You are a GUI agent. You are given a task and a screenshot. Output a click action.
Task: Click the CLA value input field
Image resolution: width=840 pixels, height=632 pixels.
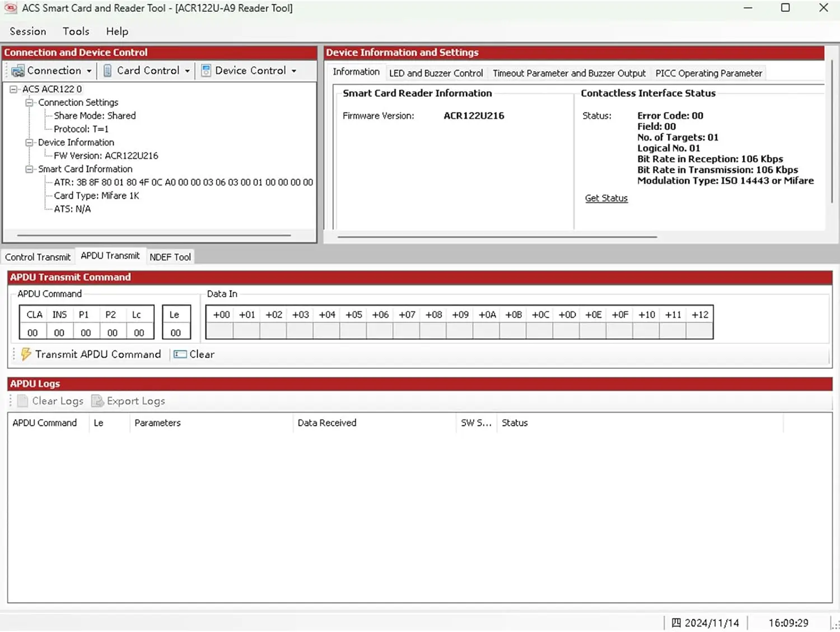click(33, 333)
